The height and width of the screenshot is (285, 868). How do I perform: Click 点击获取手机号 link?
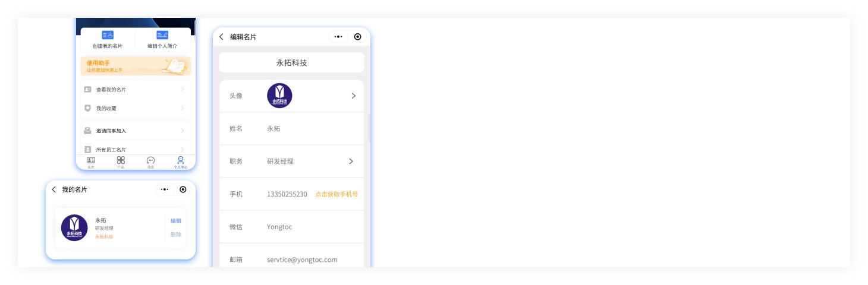point(336,194)
